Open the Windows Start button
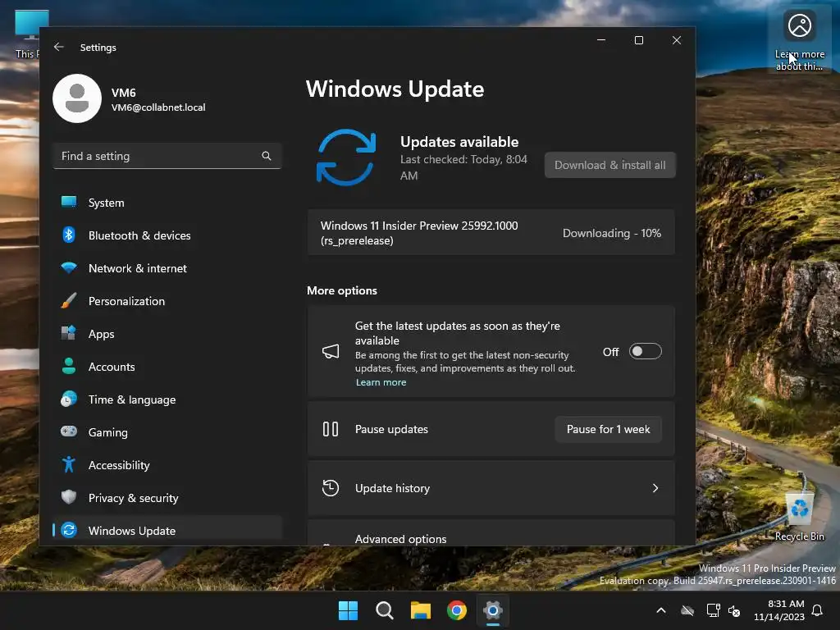 click(348, 610)
